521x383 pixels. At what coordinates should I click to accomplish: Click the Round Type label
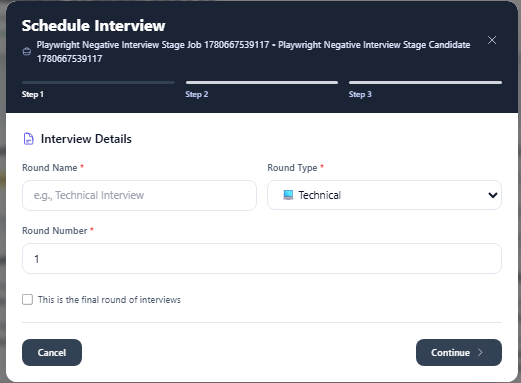tap(292, 168)
